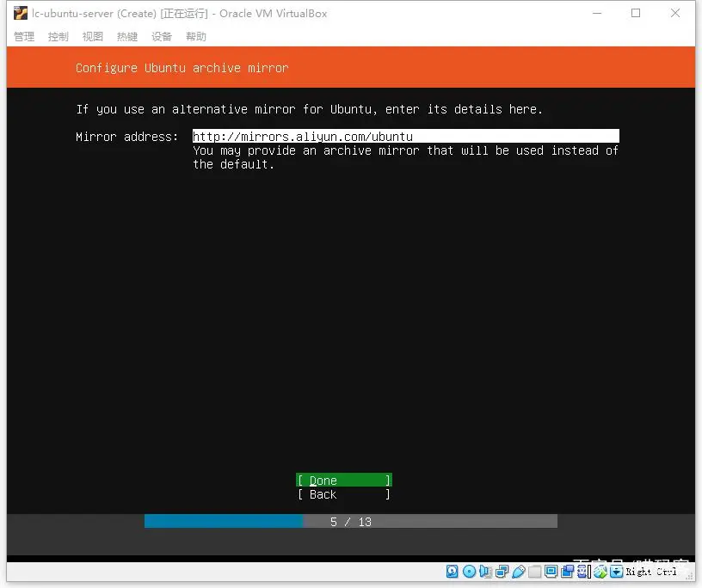
Task: Click the 5 / 13 installer progress bar
Action: (350, 521)
